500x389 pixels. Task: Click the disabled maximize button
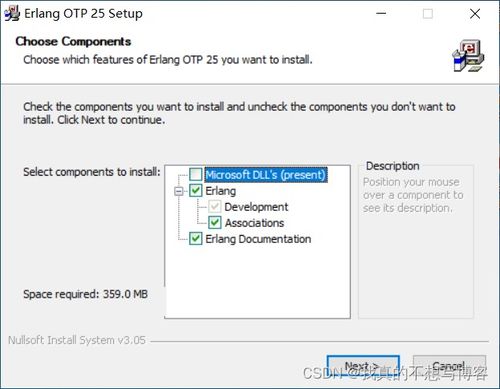point(428,14)
